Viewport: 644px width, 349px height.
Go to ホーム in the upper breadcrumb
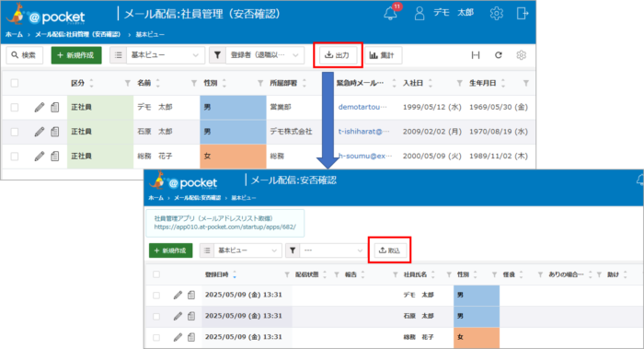(14, 34)
